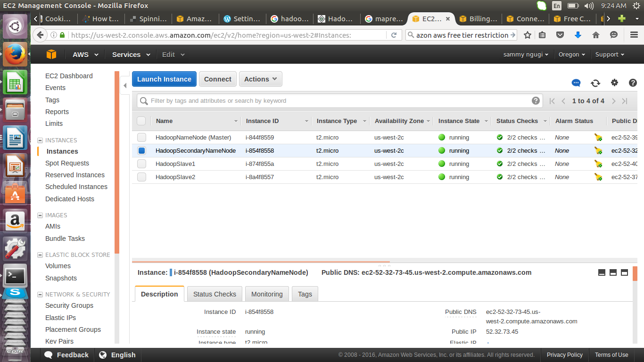
Task: Click the Firefox back arrow button
Action: point(40,35)
